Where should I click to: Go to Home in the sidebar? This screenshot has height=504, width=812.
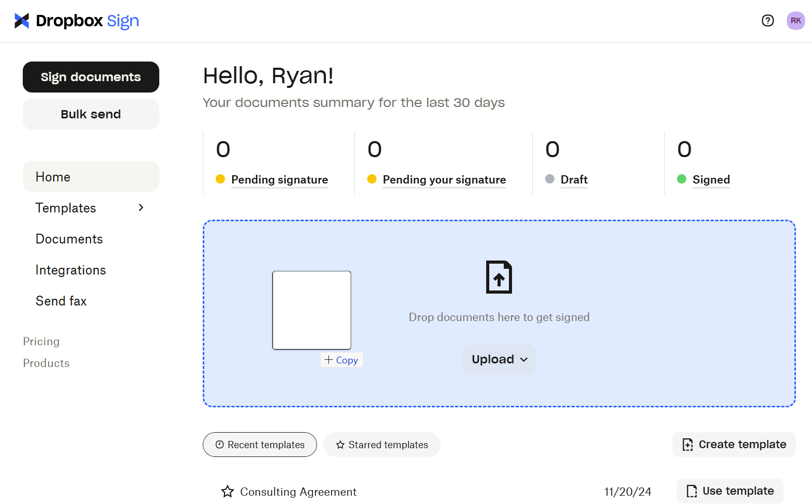point(91,176)
